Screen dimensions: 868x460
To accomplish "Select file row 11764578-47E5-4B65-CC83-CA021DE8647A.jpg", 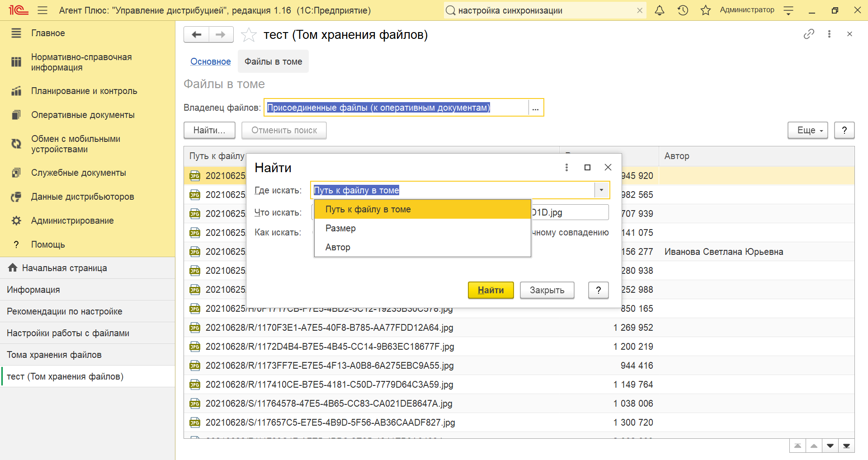I will click(519, 404).
